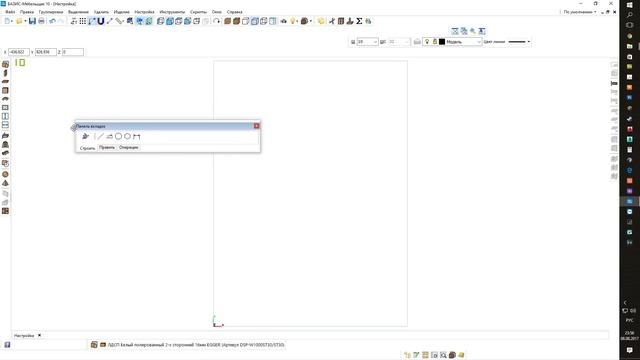The width and height of the screenshot is (640, 360).
Task: Open Windows notification center icon
Action: (x=629, y=350)
